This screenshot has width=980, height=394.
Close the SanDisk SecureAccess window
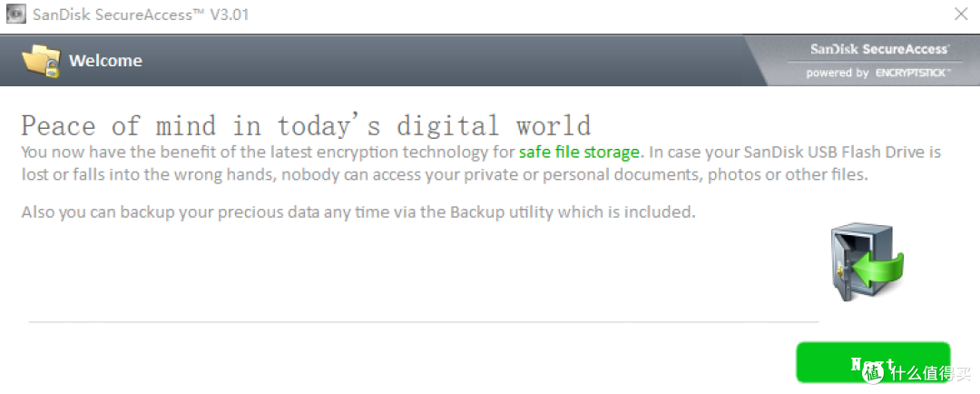click(x=961, y=14)
